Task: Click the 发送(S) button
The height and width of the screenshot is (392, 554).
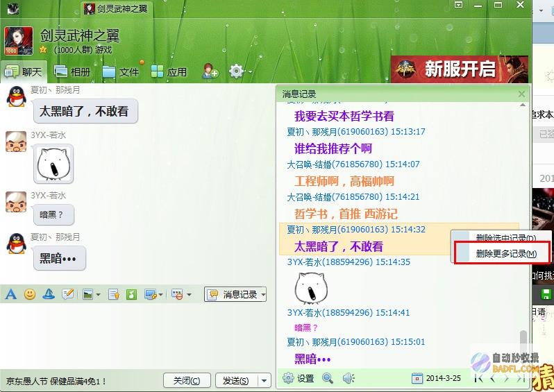Action: 235,381
